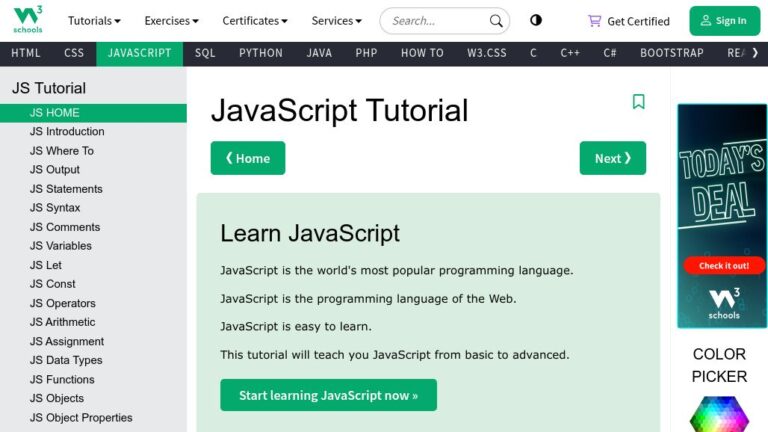The width and height of the screenshot is (768, 432).
Task: Open JS Syntax in sidebar
Action: click(x=93, y=208)
